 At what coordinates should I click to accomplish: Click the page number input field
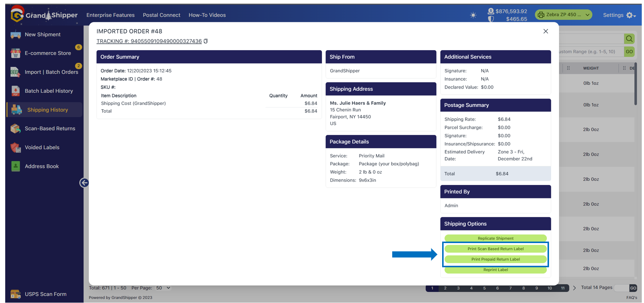[x=622, y=288]
